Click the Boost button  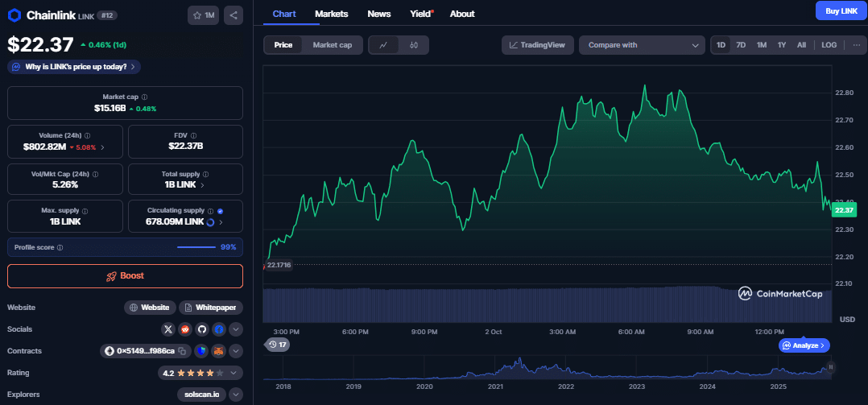tap(125, 276)
